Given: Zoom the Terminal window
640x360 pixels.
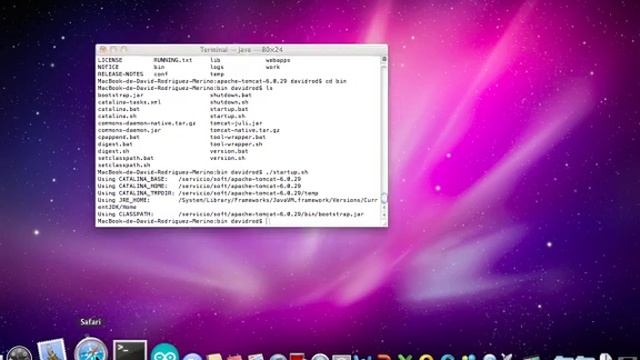Looking at the screenshot, I should (x=124, y=49).
